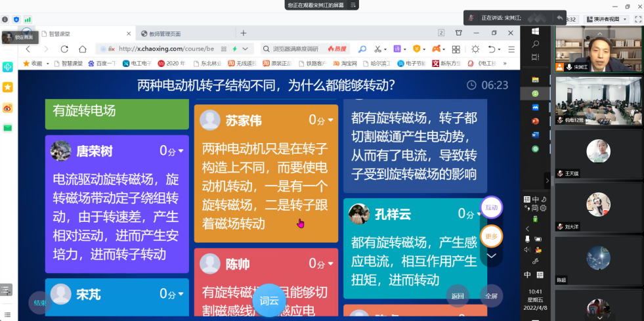Viewport: 644px width, 321px height.
Task: Click the meeting fullscreen icon
Action: tap(638, 19)
